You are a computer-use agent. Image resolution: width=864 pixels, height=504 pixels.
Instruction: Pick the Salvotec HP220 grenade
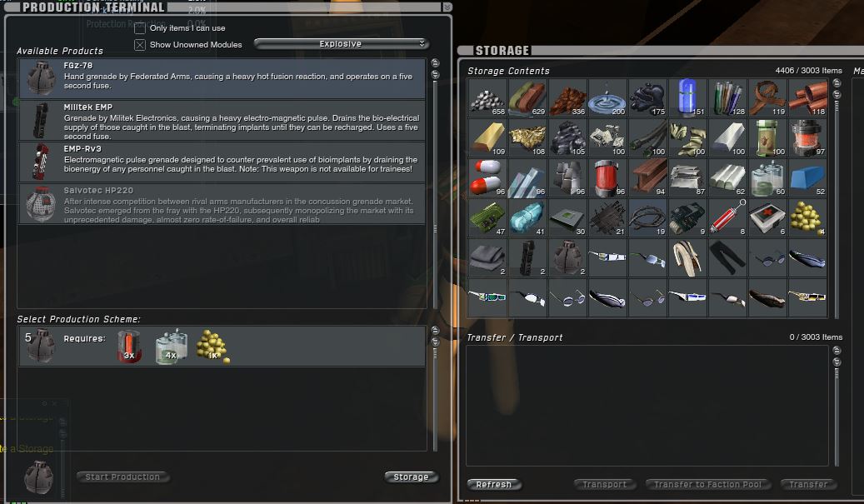[222, 204]
